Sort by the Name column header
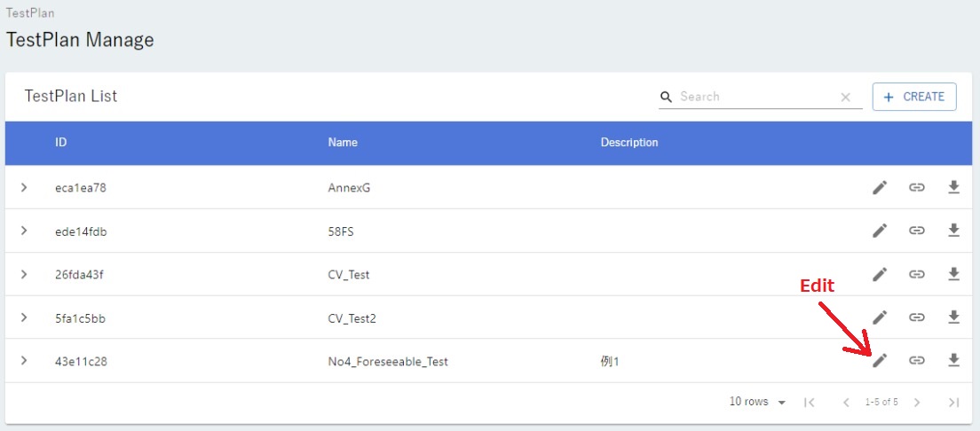The width and height of the screenshot is (980, 431). click(343, 142)
